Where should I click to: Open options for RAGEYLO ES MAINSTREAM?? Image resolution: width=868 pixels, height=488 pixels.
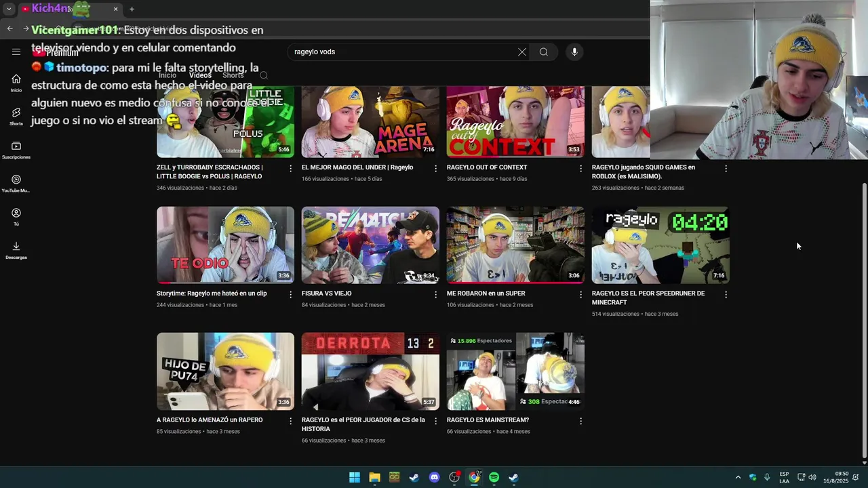tap(580, 421)
